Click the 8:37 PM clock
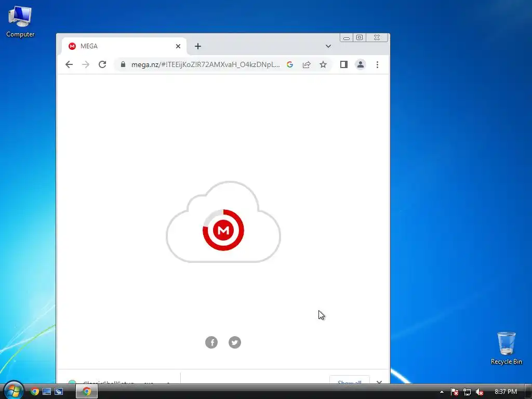Image resolution: width=532 pixels, height=399 pixels. [x=506, y=392]
